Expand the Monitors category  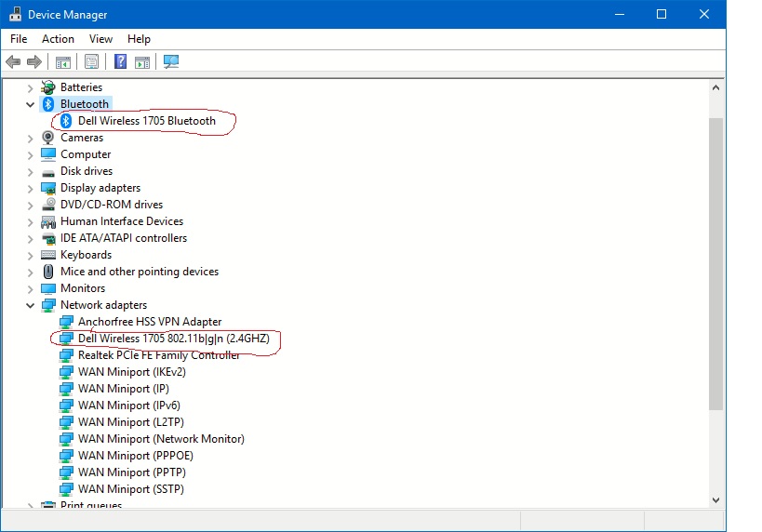click(x=30, y=289)
